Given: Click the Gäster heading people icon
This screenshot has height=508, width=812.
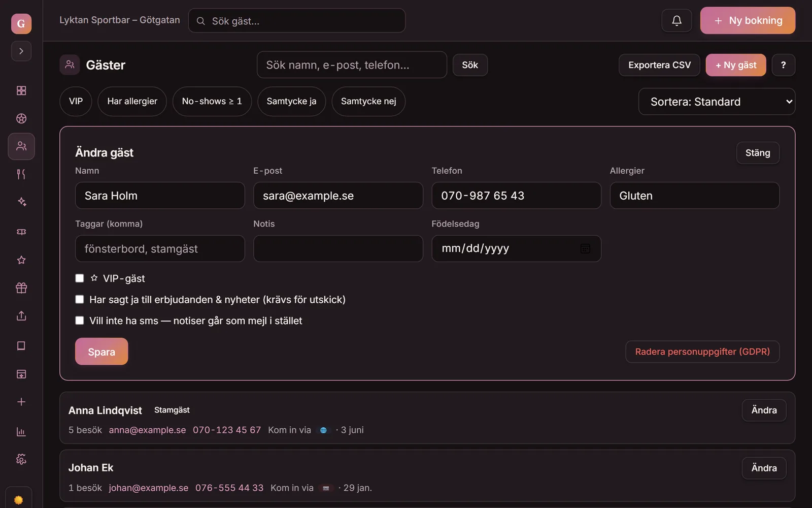Looking at the screenshot, I should 70,65.
